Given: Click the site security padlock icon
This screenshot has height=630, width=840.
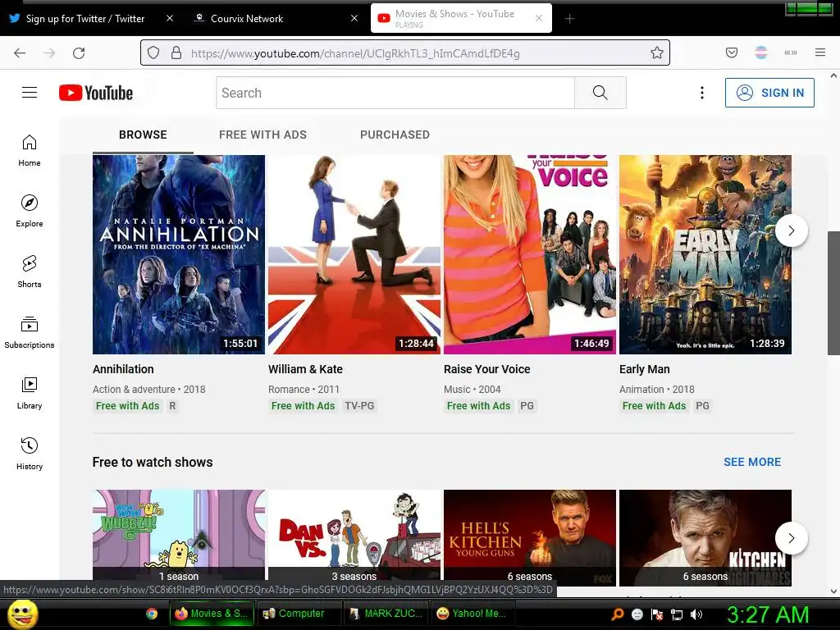Looking at the screenshot, I should coord(176,52).
